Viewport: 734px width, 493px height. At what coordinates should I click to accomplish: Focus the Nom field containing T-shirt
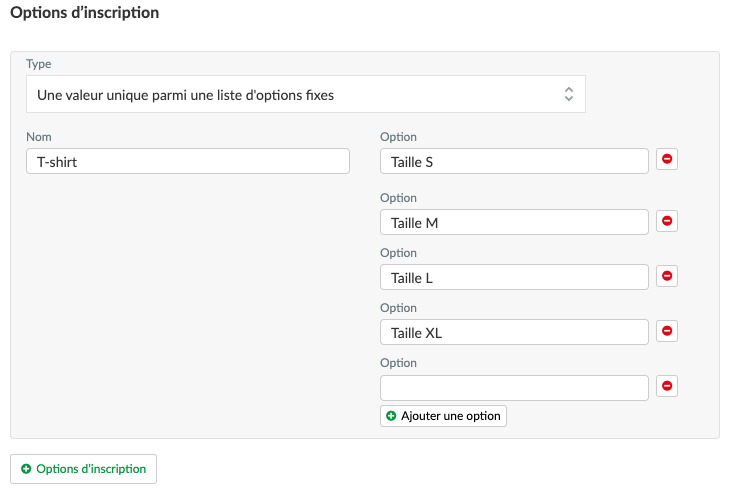[188, 161]
